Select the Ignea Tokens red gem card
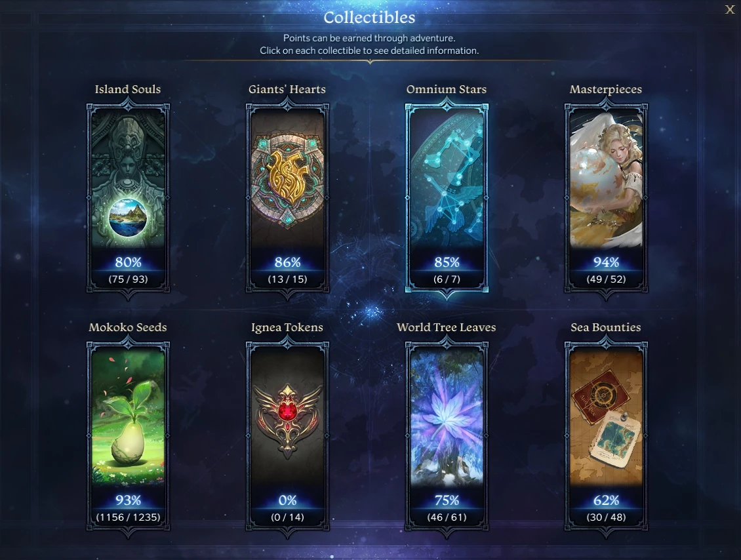 pyautogui.click(x=287, y=437)
